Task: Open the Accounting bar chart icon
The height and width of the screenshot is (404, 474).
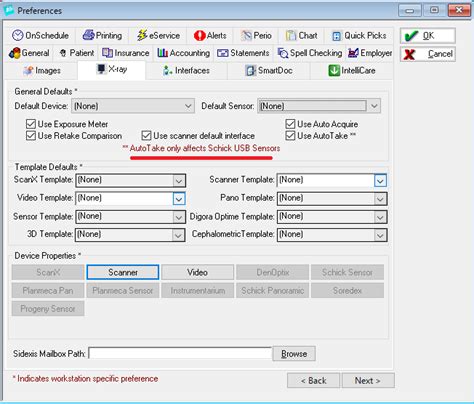Action: point(162,53)
